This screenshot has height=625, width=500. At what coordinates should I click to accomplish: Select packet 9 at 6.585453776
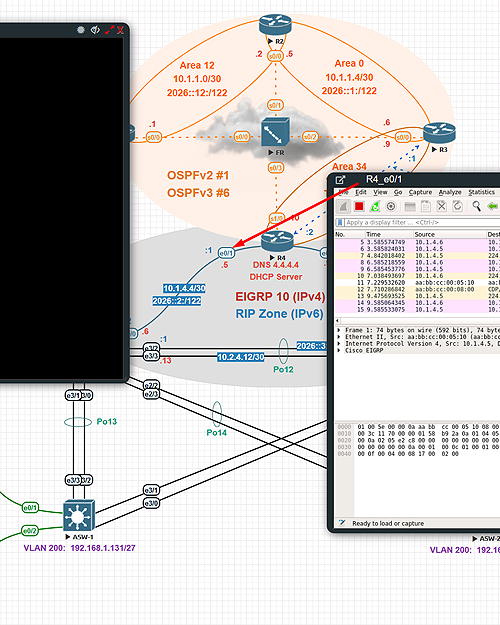click(417, 269)
